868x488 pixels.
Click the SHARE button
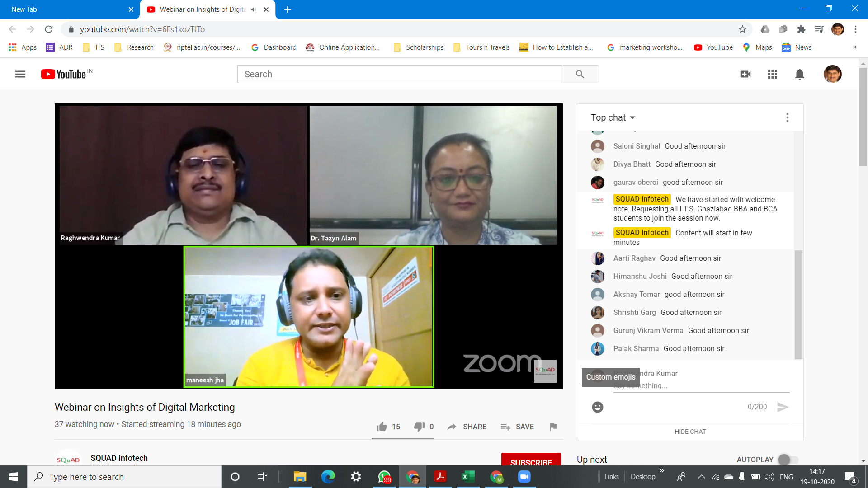pyautogui.click(x=467, y=427)
